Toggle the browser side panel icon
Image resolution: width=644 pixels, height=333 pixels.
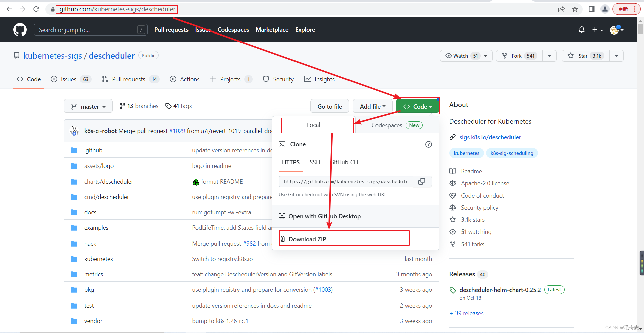pos(592,9)
